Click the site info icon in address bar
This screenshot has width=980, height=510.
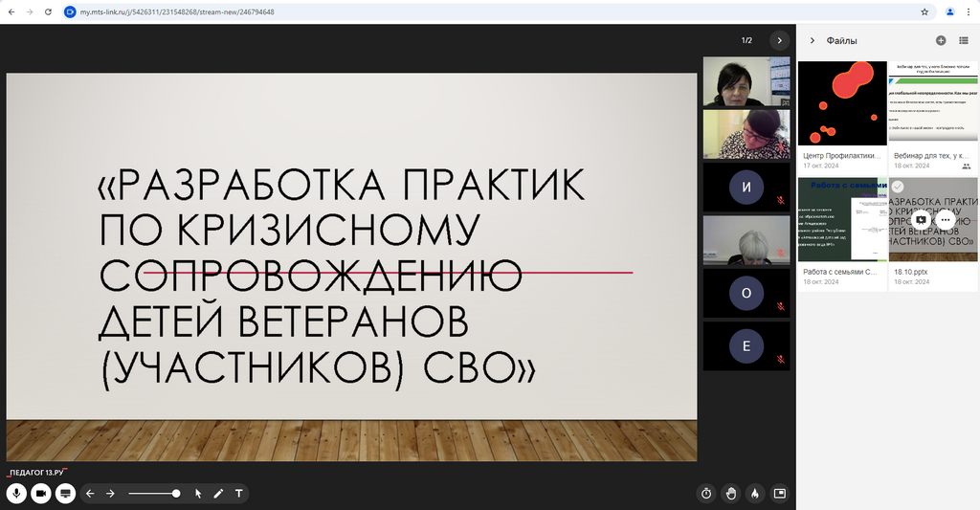(x=70, y=11)
